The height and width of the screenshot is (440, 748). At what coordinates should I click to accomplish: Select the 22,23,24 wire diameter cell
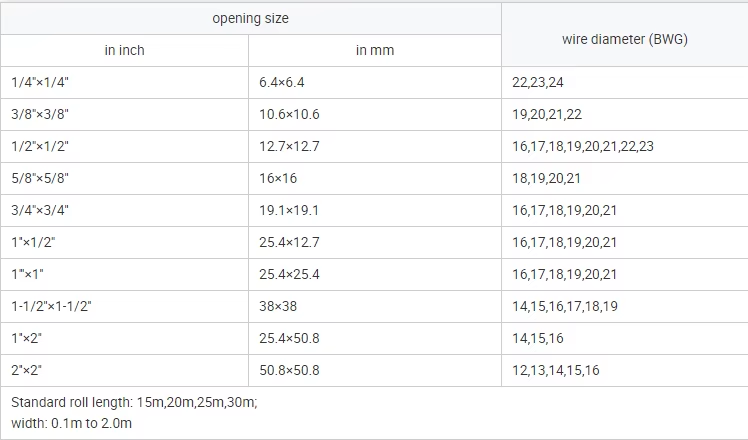click(x=625, y=83)
